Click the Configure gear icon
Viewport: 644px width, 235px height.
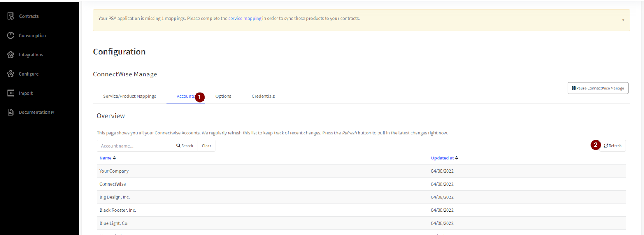[x=11, y=74]
